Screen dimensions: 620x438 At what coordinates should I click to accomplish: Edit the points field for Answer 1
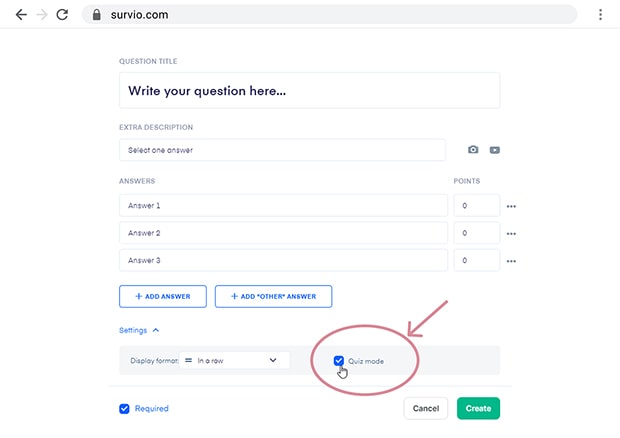click(477, 206)
